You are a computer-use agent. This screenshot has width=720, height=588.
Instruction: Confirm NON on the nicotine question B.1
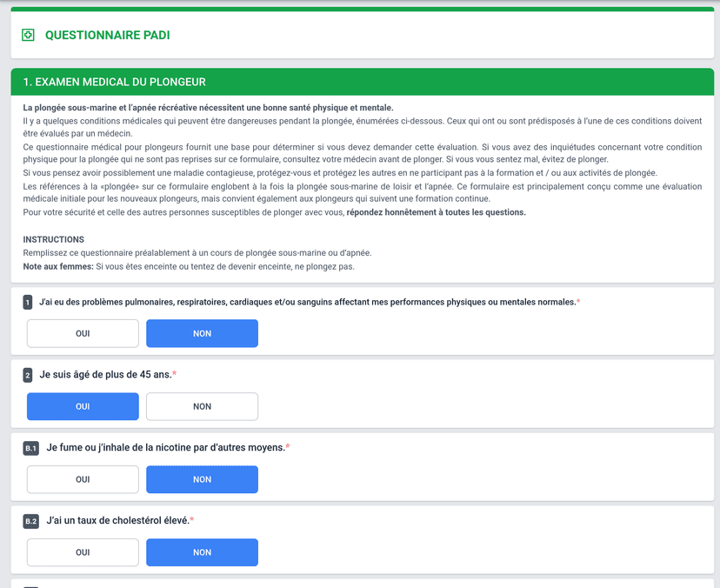point(202,479)
